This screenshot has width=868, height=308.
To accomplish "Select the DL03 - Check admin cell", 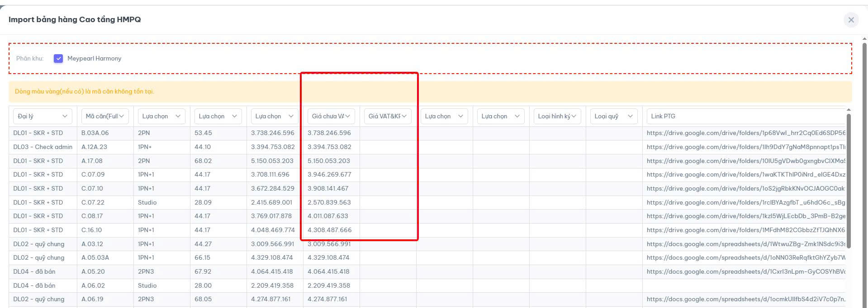I will 43,147.
